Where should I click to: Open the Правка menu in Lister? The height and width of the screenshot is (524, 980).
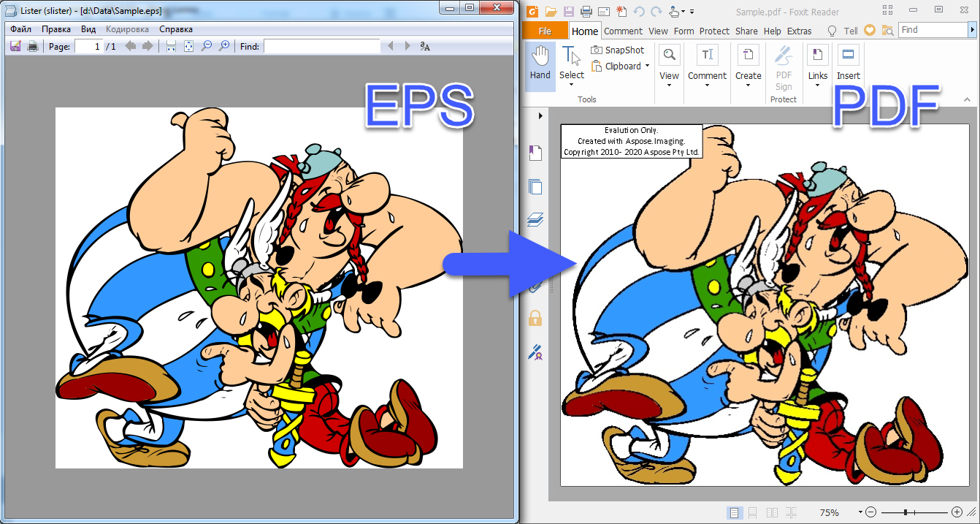coord(56,29)
